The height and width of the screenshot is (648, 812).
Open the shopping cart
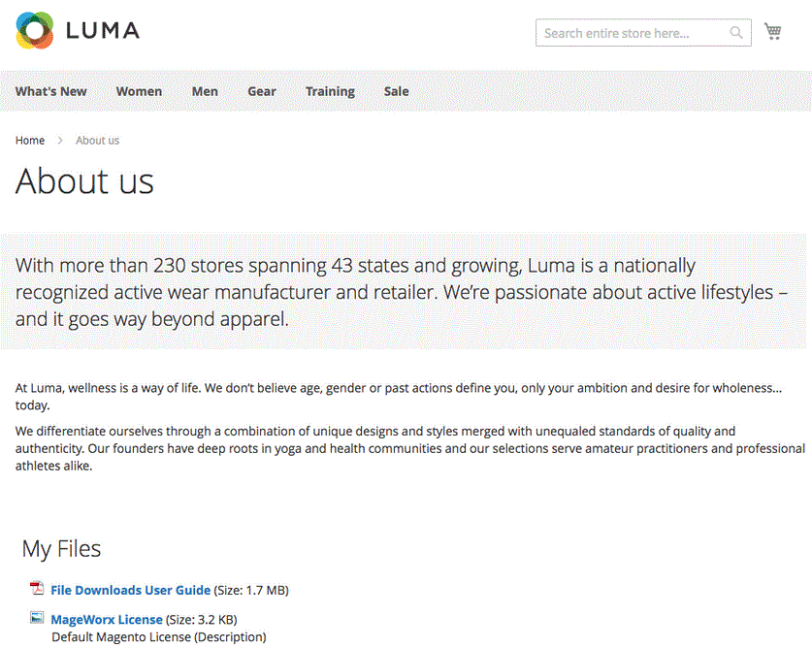click(x=773, y=32)
